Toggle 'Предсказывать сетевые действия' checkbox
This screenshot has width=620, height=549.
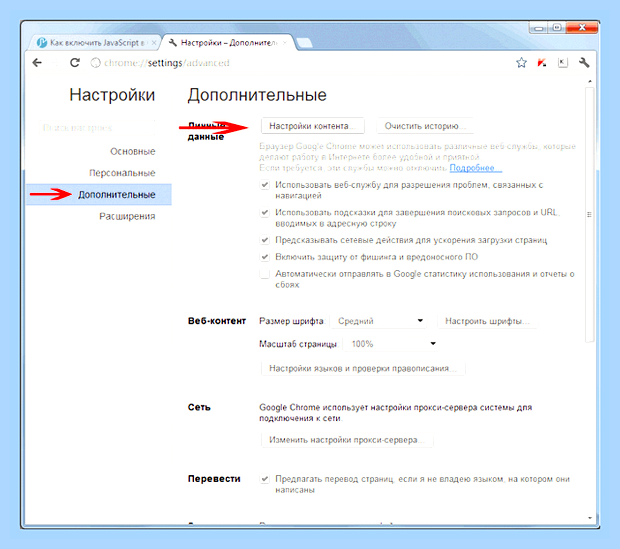tap(265, 240)
